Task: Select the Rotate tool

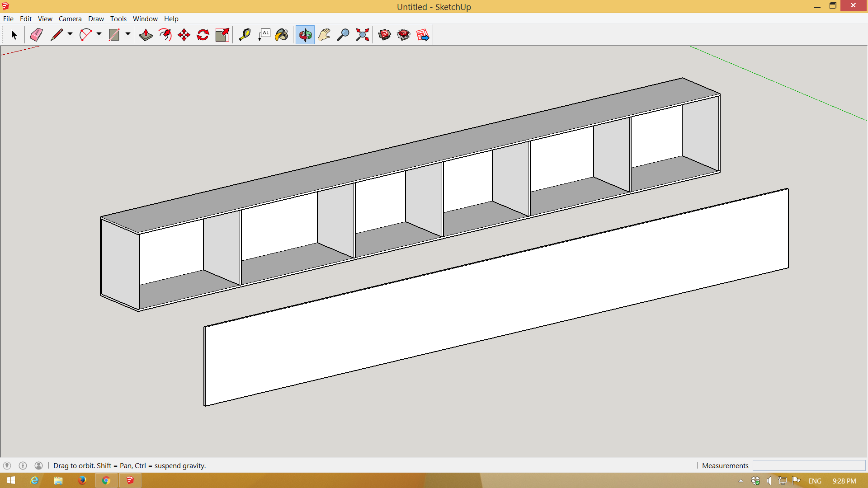Action: 203,35
